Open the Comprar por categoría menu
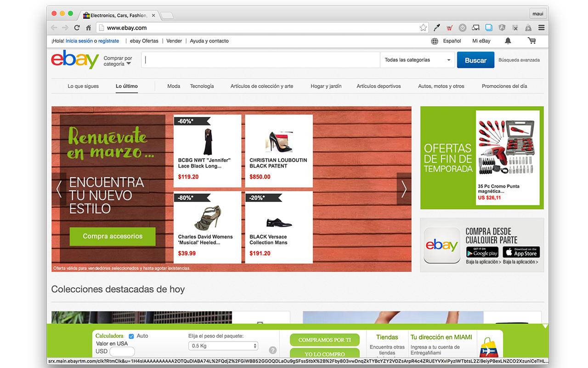The height and width of the screenshot is (368, 588). tap(118, 61)
